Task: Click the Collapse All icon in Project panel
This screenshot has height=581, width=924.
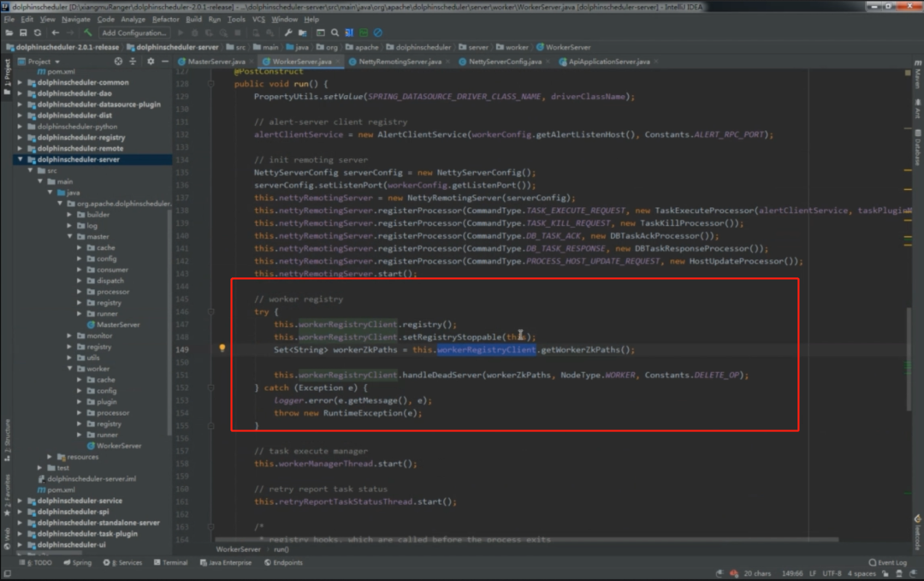Action: coord(133,62)
